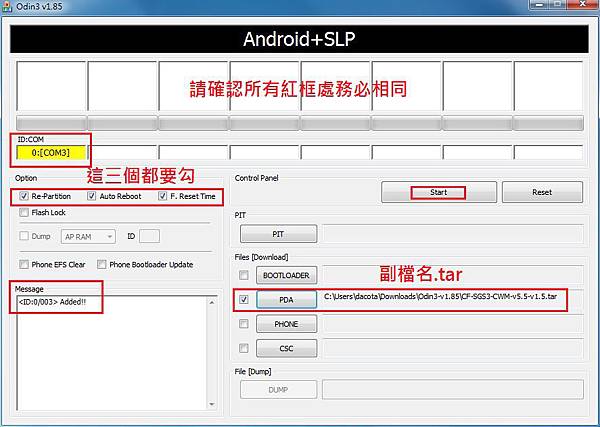Close the Odin3 window
The image size is (600, 427).
(x=583, y=4)
